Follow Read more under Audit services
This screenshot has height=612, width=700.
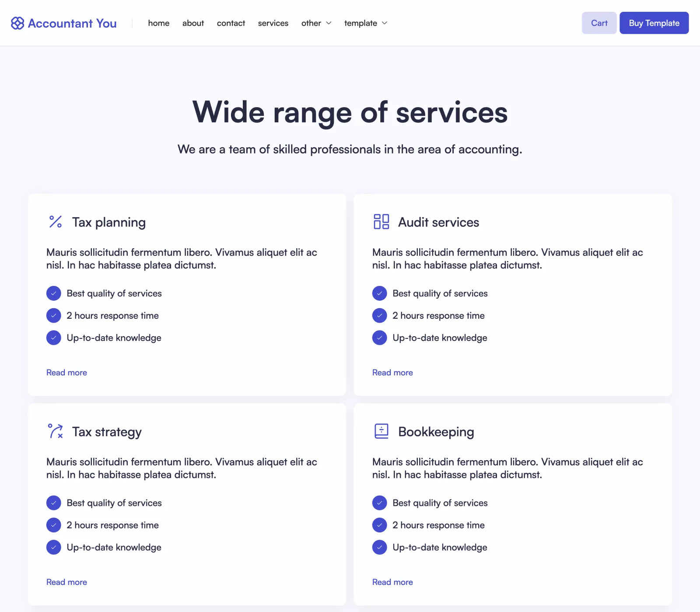[x=392, y=372]
